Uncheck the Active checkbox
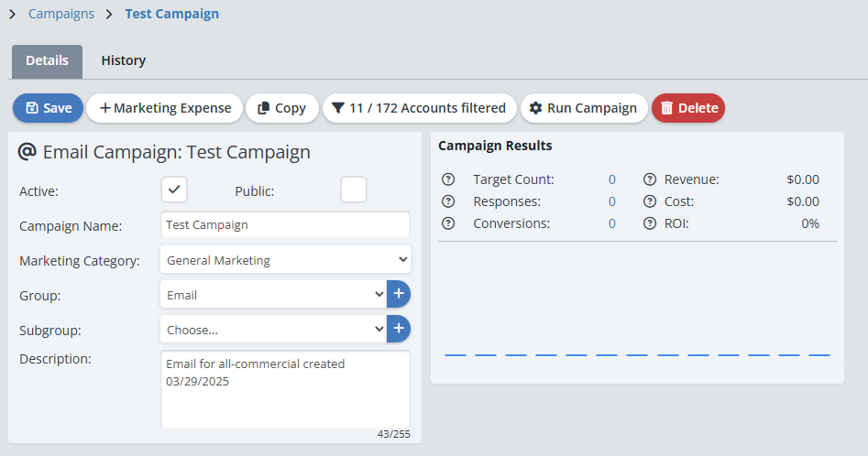Screen dimensions: 868x456 (x=174, y=190)
